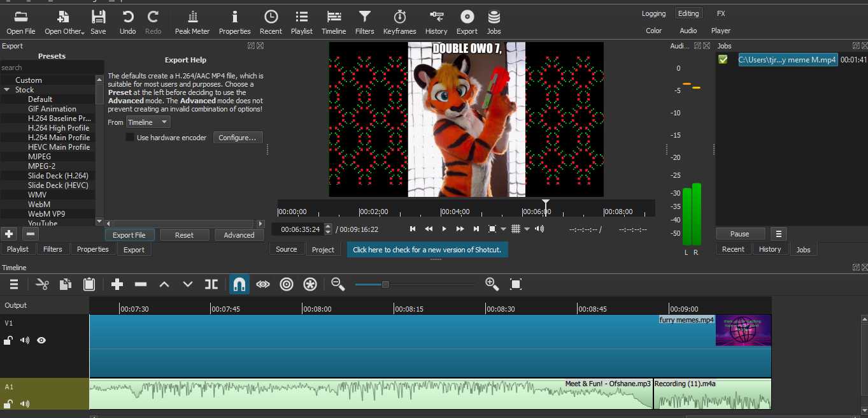Viewport: 868px width, 418px height.
Task: Hide the V1 video track
Action: pyautogui.click(x=41, y=340)
